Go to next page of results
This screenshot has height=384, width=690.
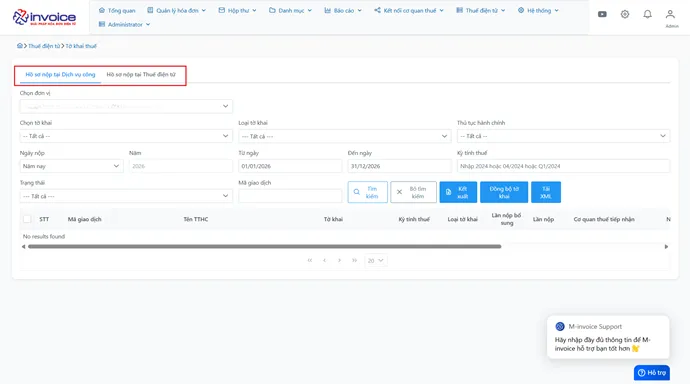point(339,260)
